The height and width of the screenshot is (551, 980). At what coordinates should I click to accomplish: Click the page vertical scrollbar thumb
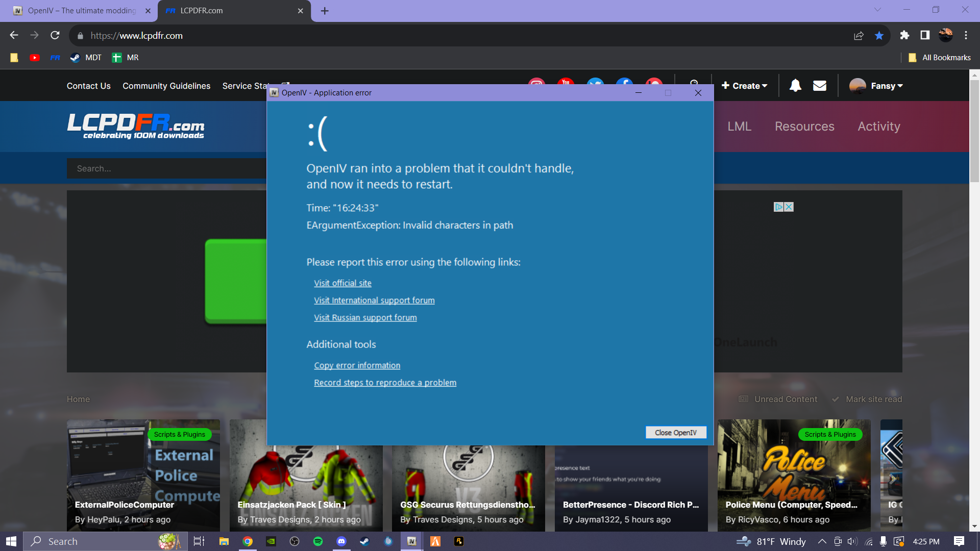[974, 130]
